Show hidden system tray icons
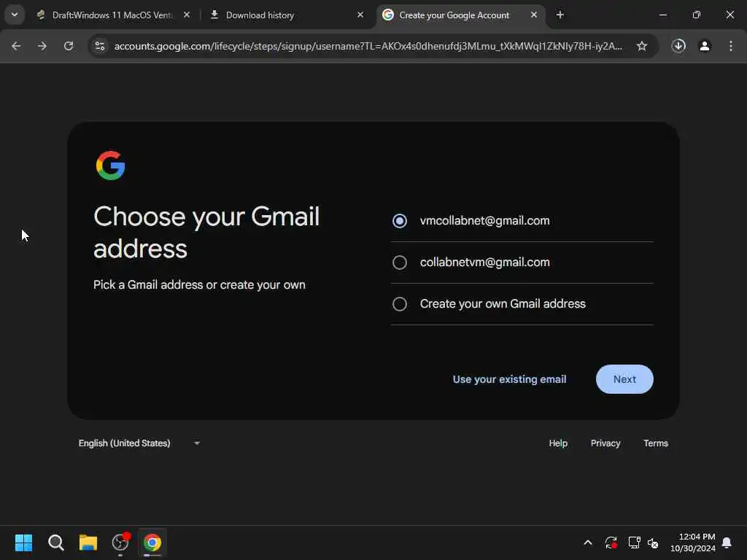This screenshot has width=747, height=560. pos(588,542)
